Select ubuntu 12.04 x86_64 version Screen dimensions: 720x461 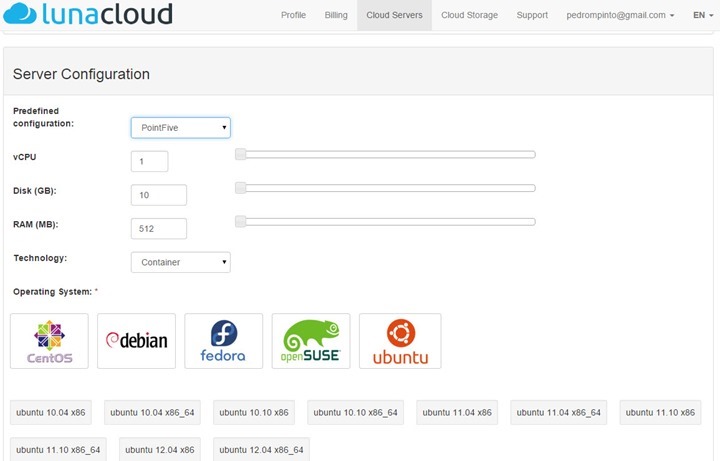pos(261,450)
